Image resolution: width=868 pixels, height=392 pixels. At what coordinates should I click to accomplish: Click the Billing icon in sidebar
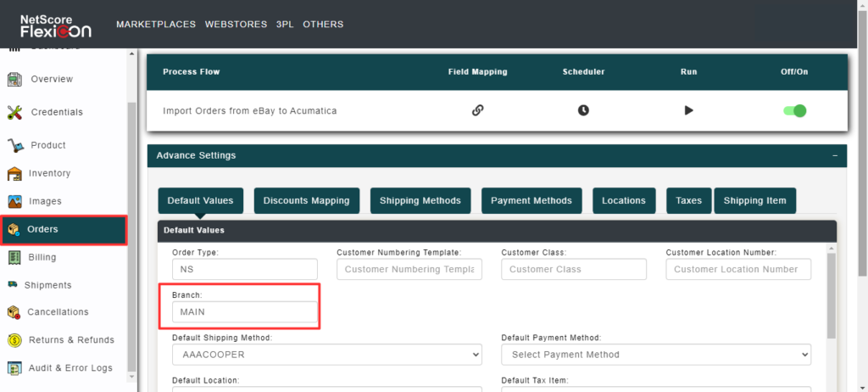pyautogui.click(x=14, y=258)
